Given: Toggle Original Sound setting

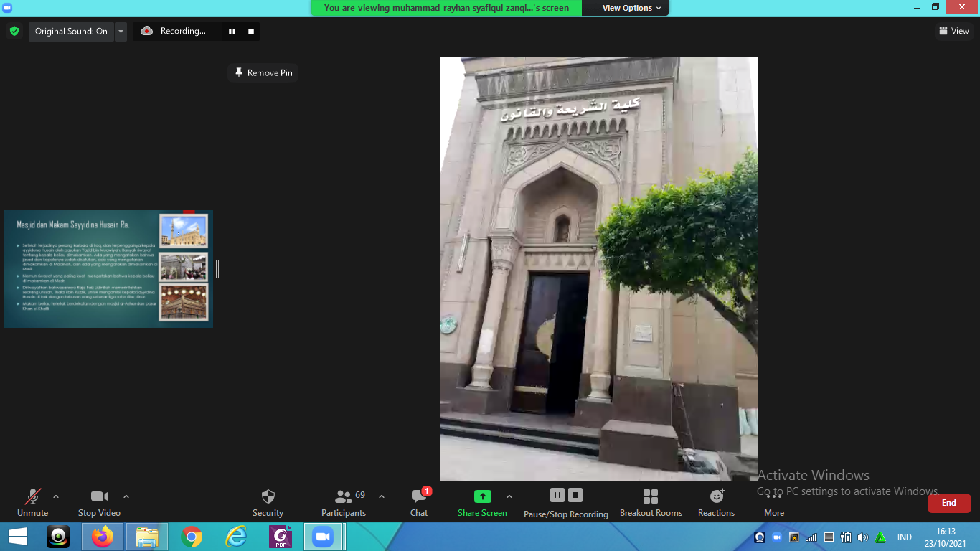Looking at the screenshot, I should point(71,32).
